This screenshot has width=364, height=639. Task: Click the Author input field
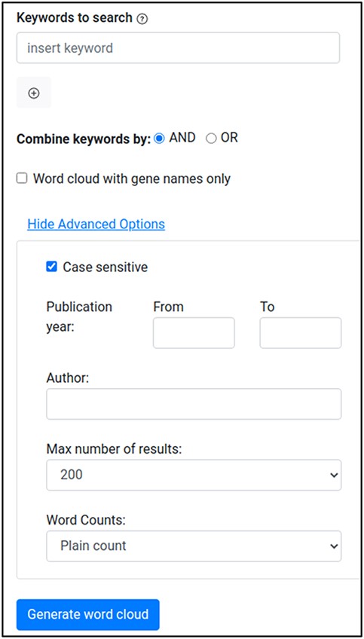[194, 404]
